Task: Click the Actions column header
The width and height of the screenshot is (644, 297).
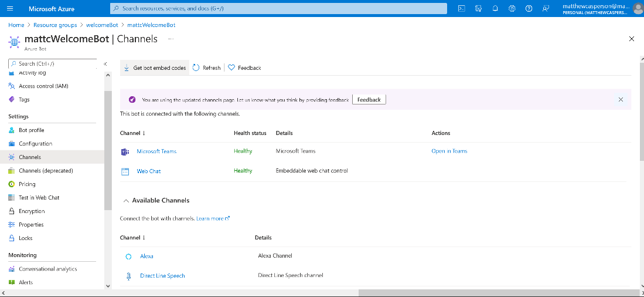Action: pyautogui.click(x=441, y=133)
